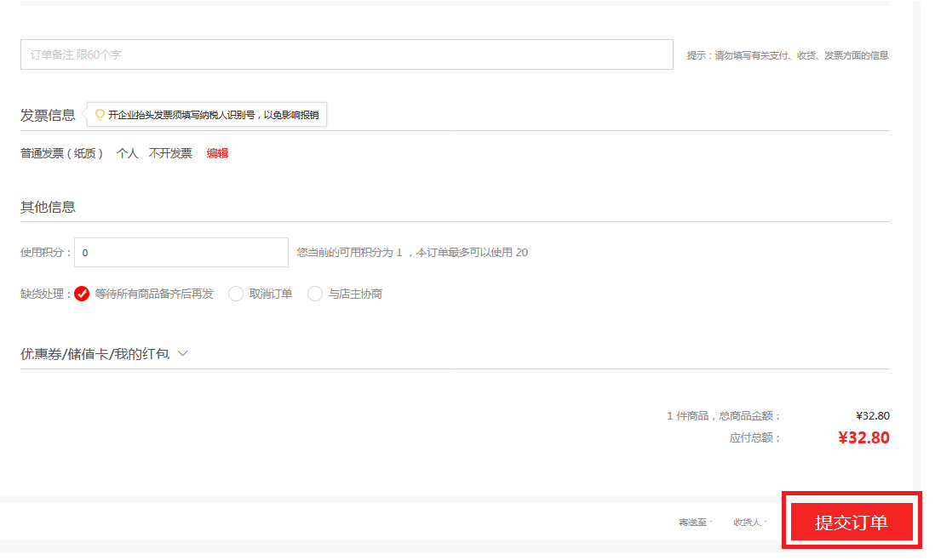Click the red 编辑 invoice link
935x560 pixels.
click(218, 154)
